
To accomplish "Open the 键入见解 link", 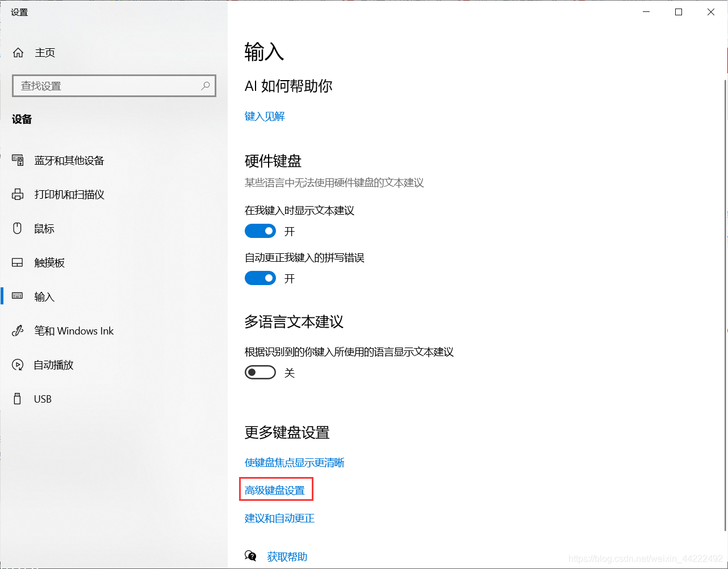I will click(265, 116).
